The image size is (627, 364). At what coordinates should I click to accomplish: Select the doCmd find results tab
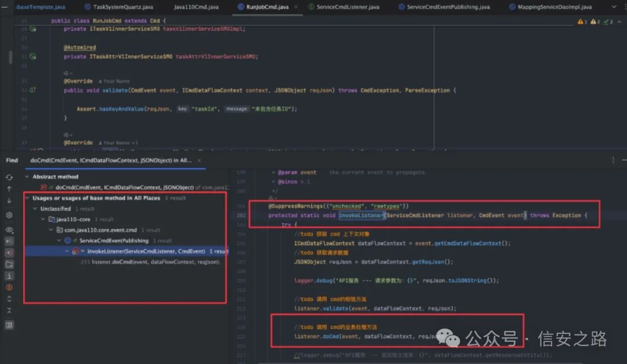click(111, 160)
